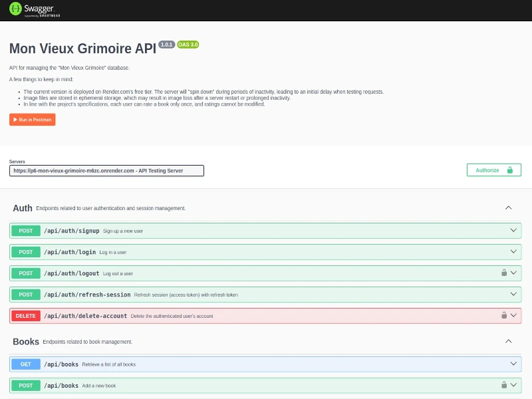This screenshot has height=399, width=532.
Task: Click the play icon on Run in Postman
Action: 14,120
